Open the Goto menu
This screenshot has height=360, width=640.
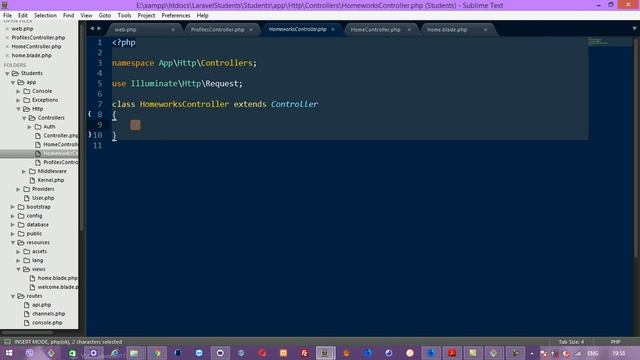pos(105,16)
